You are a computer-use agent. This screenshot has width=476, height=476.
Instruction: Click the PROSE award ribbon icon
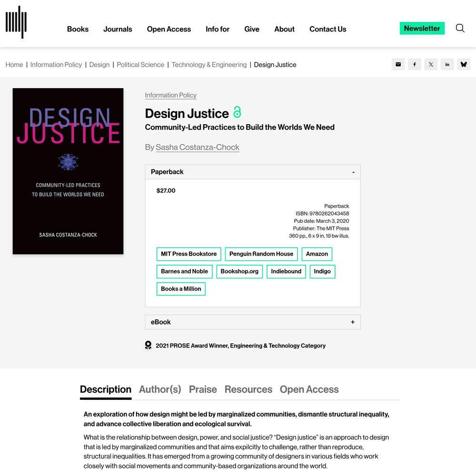click(148, 345)
